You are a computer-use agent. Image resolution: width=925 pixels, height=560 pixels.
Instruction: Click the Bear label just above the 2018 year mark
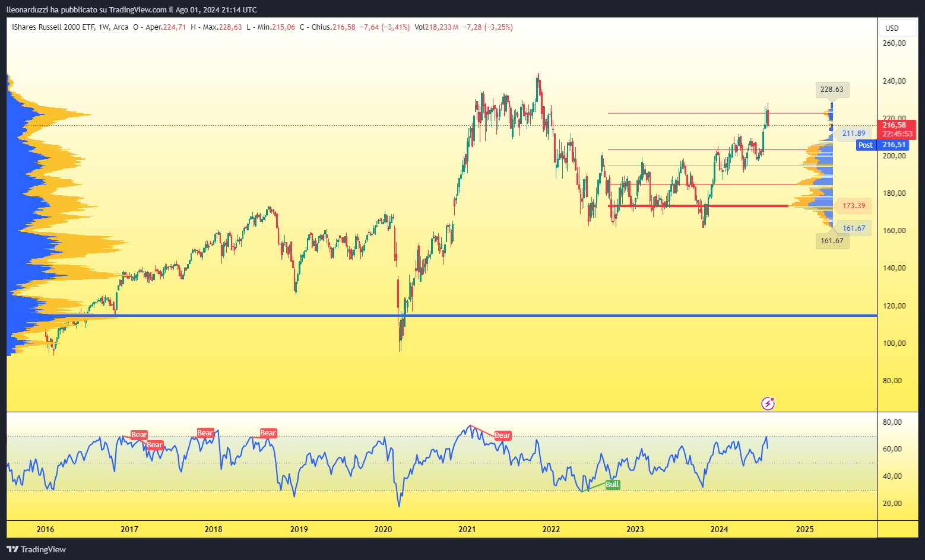click(x=205, y=433)
